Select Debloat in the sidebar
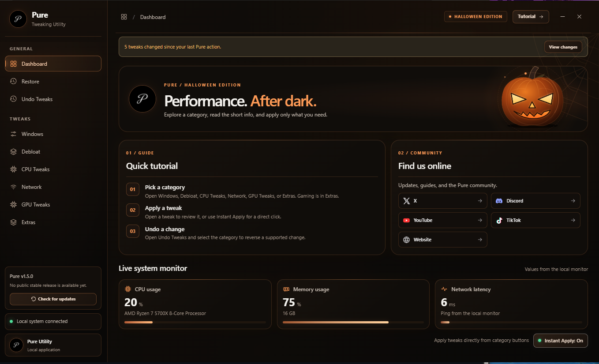Viewport: 599px width, 364px height. point(53,152)
